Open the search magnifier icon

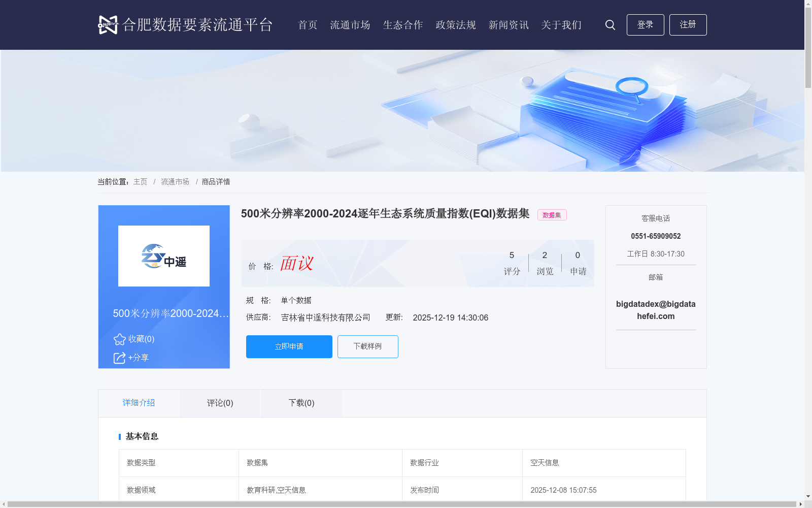click(x=610, y=24)
